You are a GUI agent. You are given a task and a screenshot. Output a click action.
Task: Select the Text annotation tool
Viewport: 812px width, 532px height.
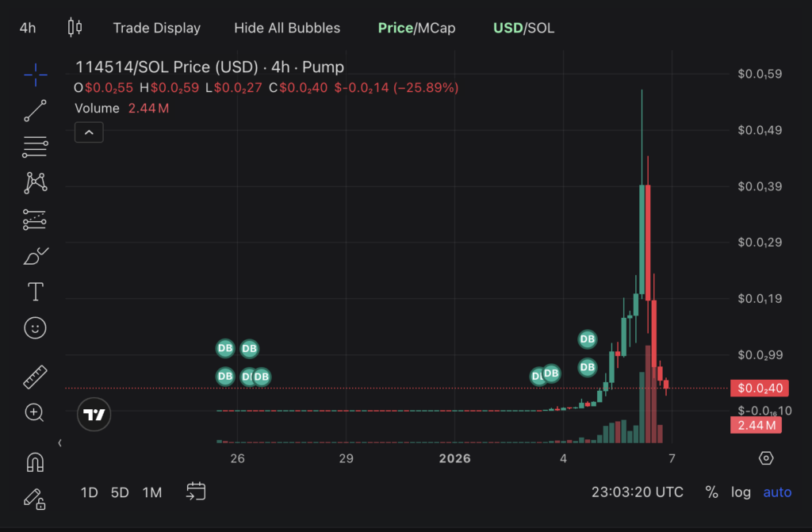[x=36, y=292]
